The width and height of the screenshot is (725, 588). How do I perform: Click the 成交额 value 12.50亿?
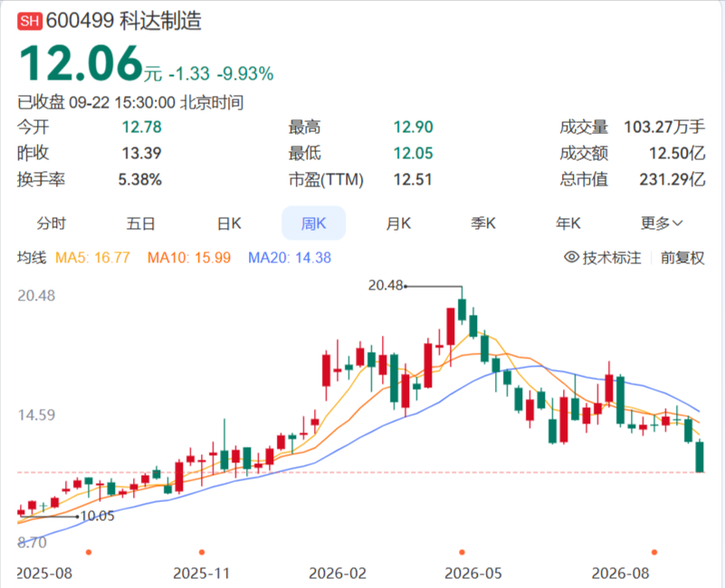(677, 153)
